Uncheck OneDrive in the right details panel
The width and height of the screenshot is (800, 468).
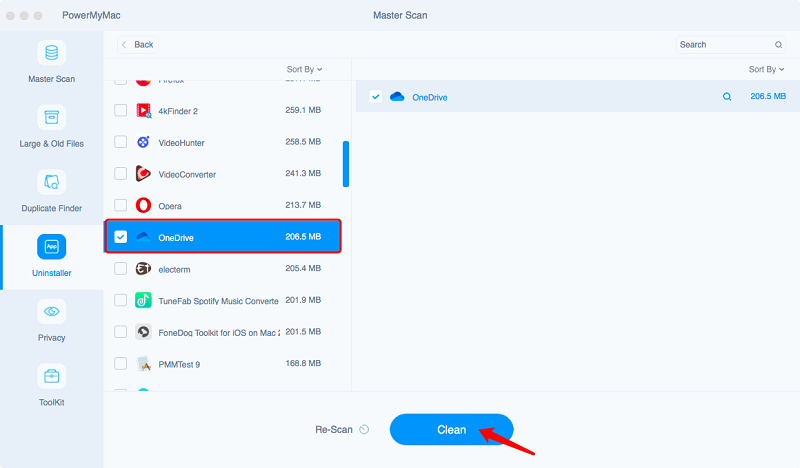coord(375,97)
